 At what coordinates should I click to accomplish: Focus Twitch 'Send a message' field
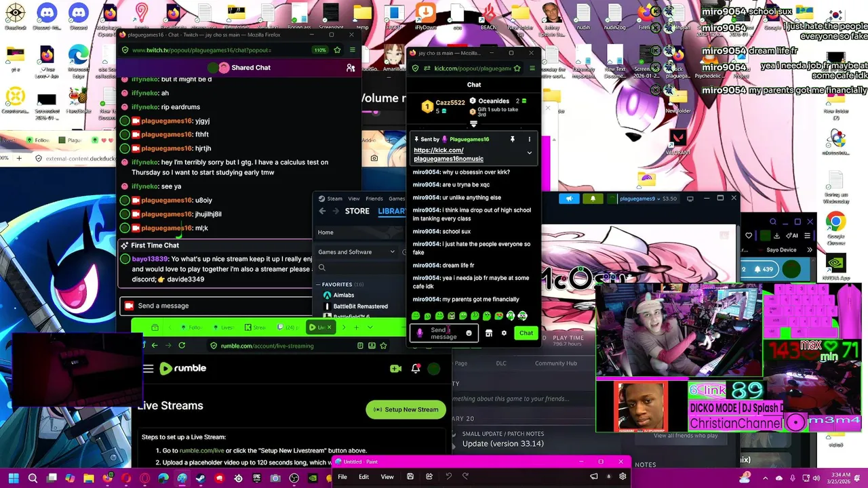tap(217, 306)
